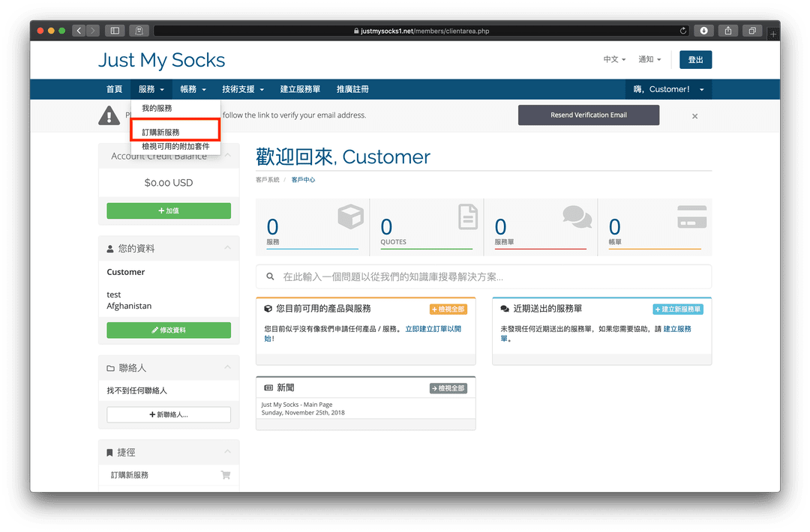Toggle the Safari sidebar button

[x=115, y=31]
